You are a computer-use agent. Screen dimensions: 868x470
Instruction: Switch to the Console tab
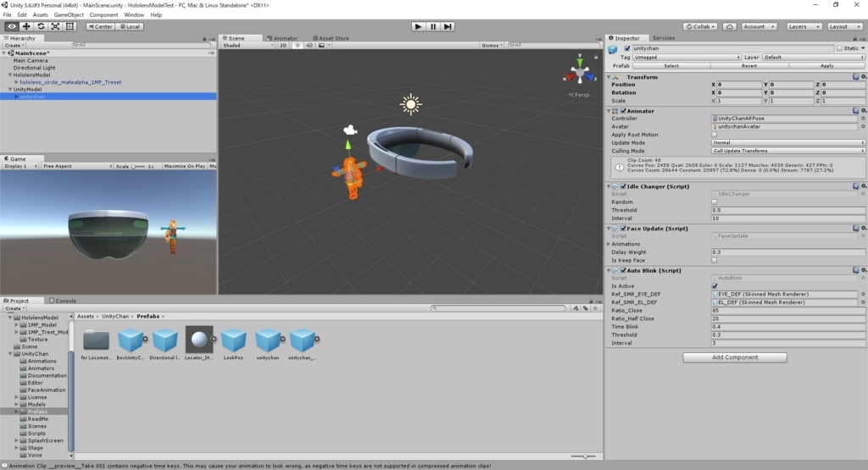coord(63,301)
